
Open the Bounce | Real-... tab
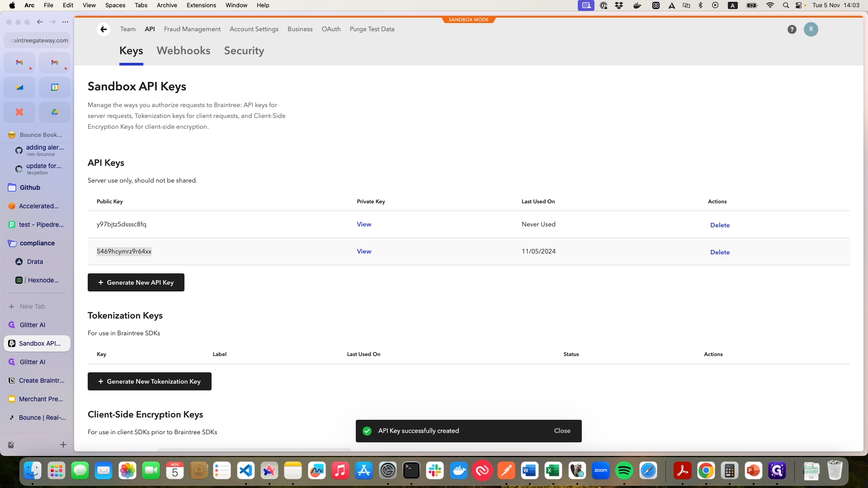[37, 418]
